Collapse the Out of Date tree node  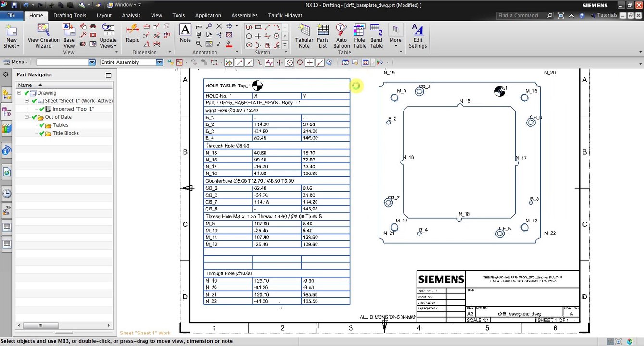27,117
